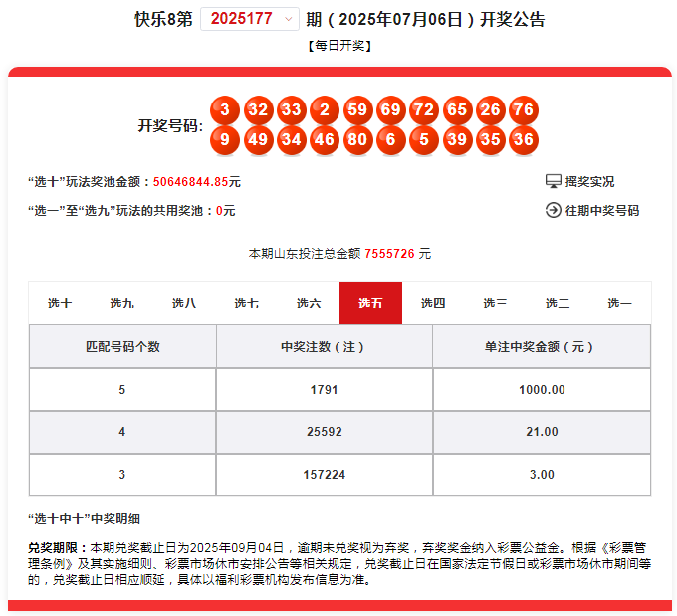This screenshot has width=677, height=616.
Task: Click the 单注中奖金额（元） column header
Action: point(542,346)
